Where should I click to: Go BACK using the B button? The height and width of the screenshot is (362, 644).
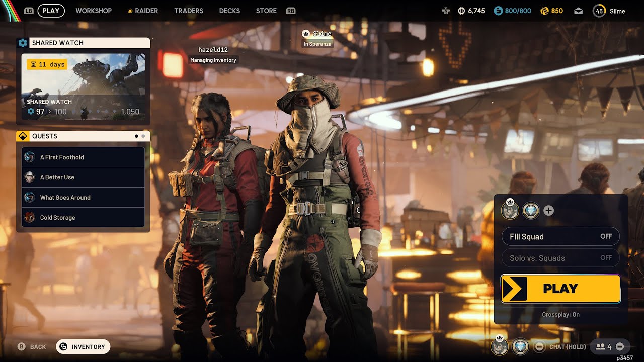pyautogui.click(x=32, y=347)
